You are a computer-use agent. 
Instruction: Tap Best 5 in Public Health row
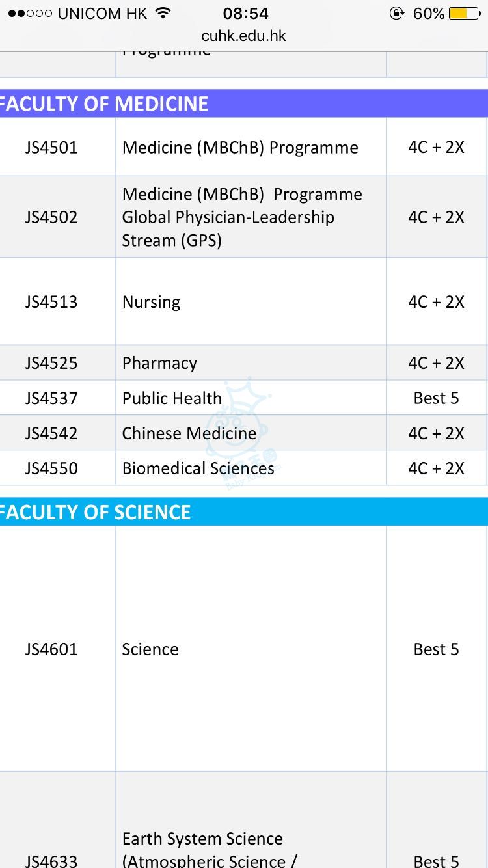(436, 398)
